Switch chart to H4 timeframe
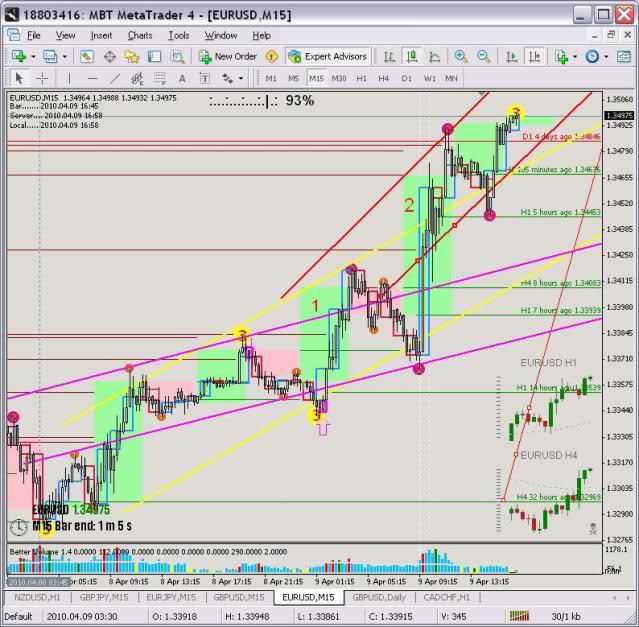Viewport: 639px width, 627px height. click(383, 78)
